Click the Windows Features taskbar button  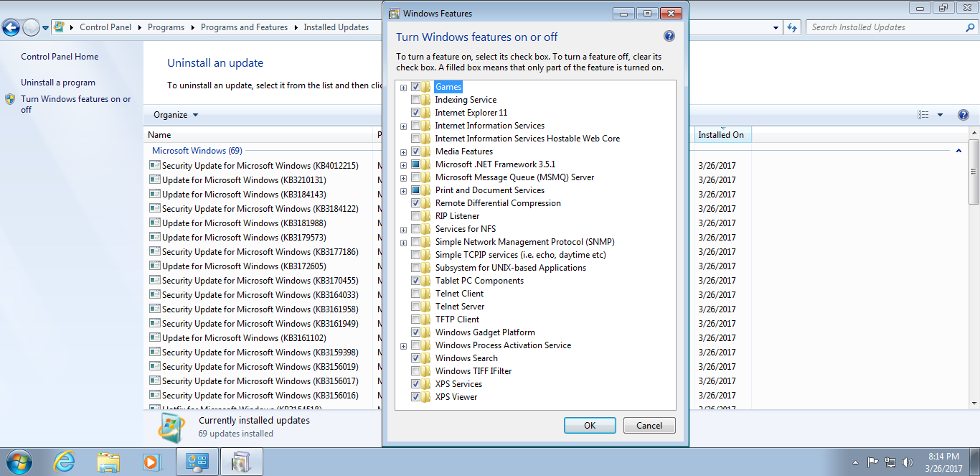(241, 462)
